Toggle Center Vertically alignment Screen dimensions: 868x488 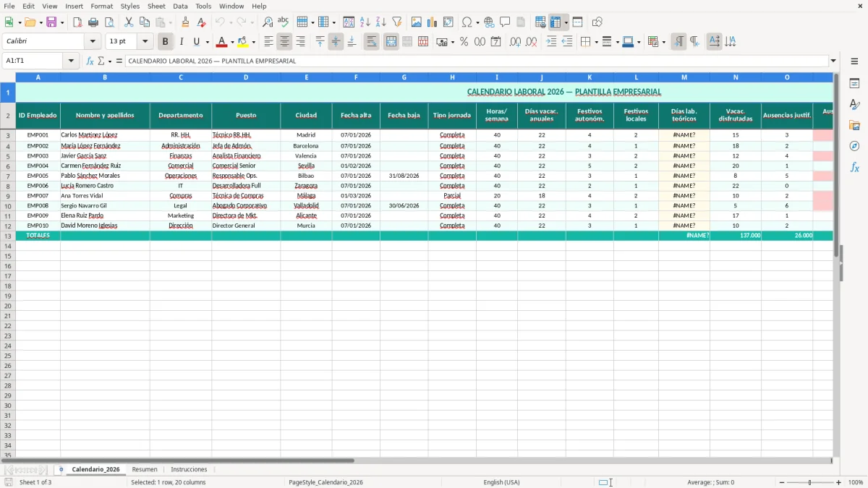(x=336, y=42)
